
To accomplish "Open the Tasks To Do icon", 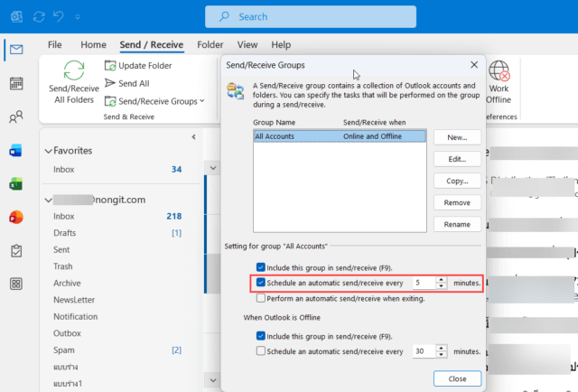I will point(16,251).
